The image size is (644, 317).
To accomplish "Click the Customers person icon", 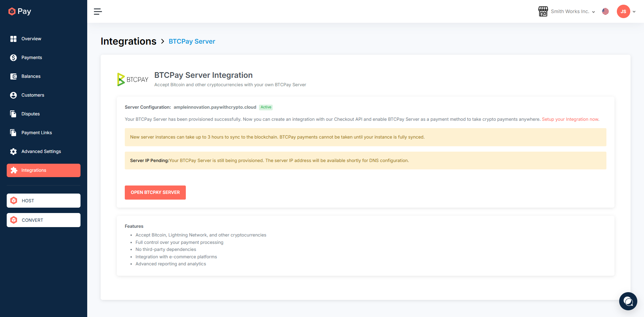I will coord(13,95).
